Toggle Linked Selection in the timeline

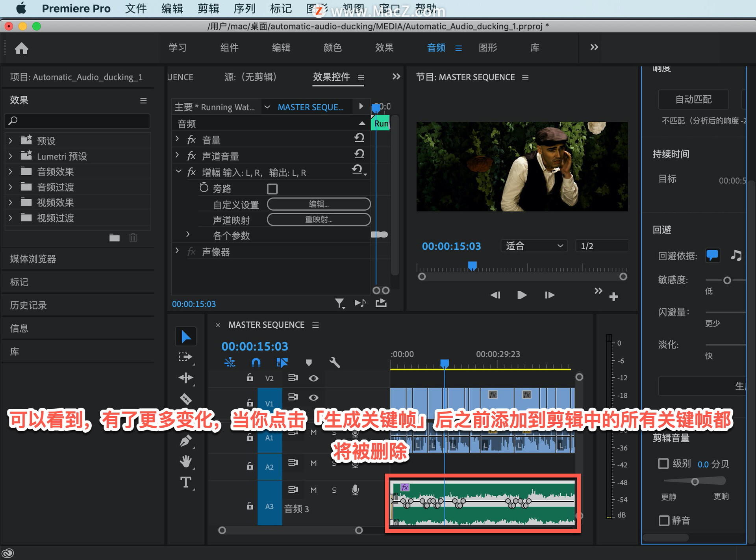[x=282, y=362]
